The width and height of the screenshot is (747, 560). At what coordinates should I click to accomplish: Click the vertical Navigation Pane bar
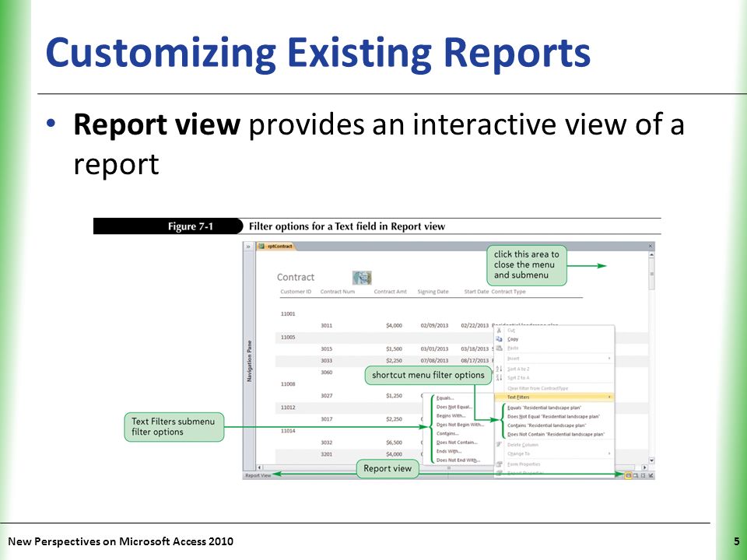pos(249,360)
